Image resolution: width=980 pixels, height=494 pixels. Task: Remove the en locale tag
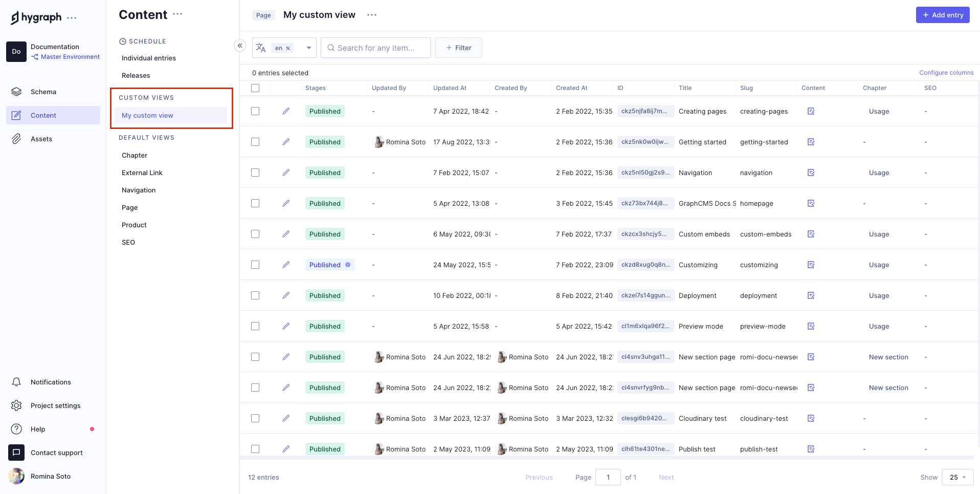[288, 48]
